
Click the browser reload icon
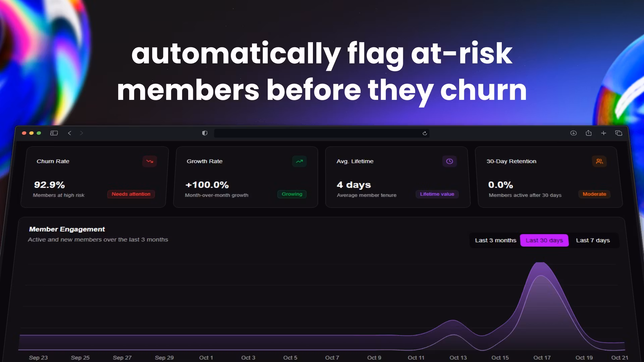(x=425, y=133)
